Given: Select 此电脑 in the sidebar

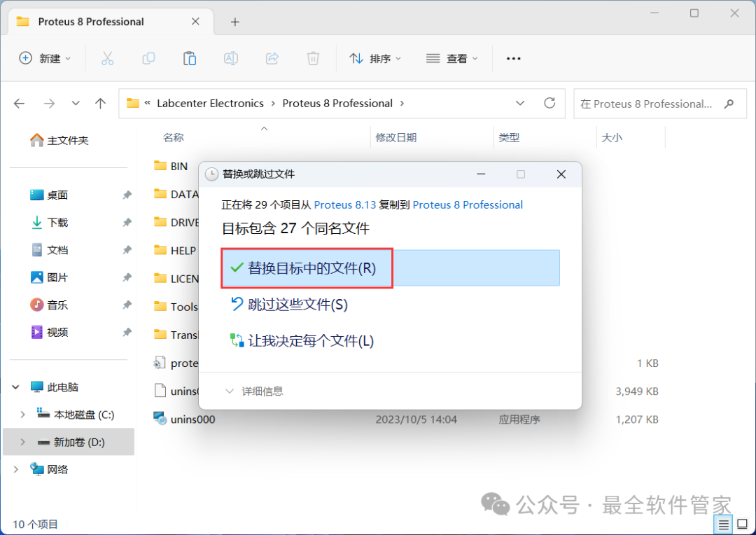Looking at the screenshot, I should [x=55, y=387].
